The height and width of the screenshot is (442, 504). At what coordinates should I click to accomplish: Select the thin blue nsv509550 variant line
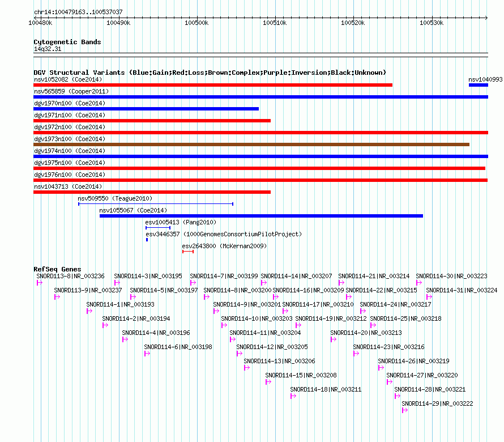(x=156, y=204)
